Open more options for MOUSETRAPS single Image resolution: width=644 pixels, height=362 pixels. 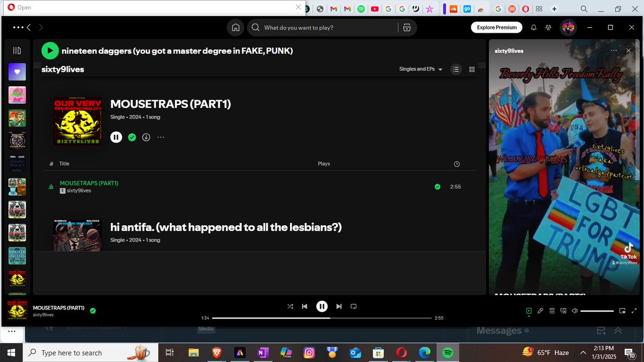160,137
